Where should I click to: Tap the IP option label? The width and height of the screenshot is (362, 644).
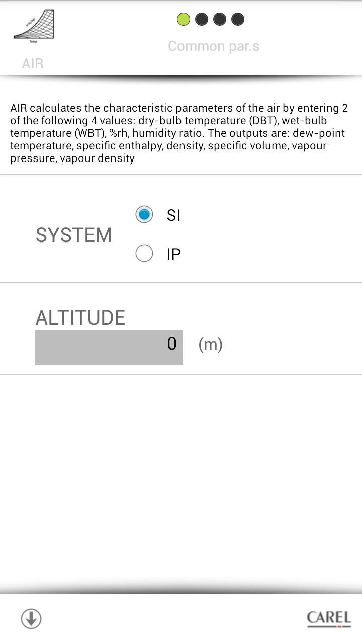pos(173,254)
